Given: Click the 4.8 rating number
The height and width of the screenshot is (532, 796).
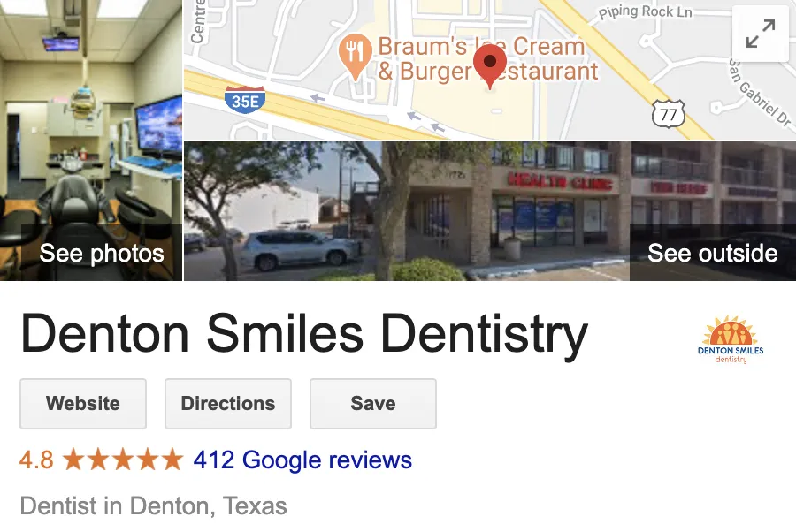Looking at the screenshot, I should (36, 460).
